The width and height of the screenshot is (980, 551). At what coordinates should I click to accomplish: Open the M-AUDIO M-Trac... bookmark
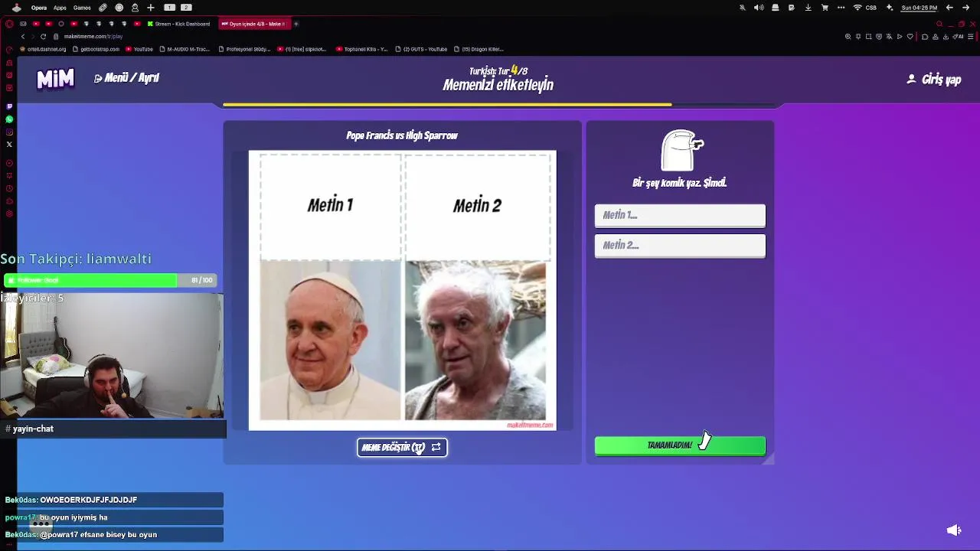click(x=185, y=49)
